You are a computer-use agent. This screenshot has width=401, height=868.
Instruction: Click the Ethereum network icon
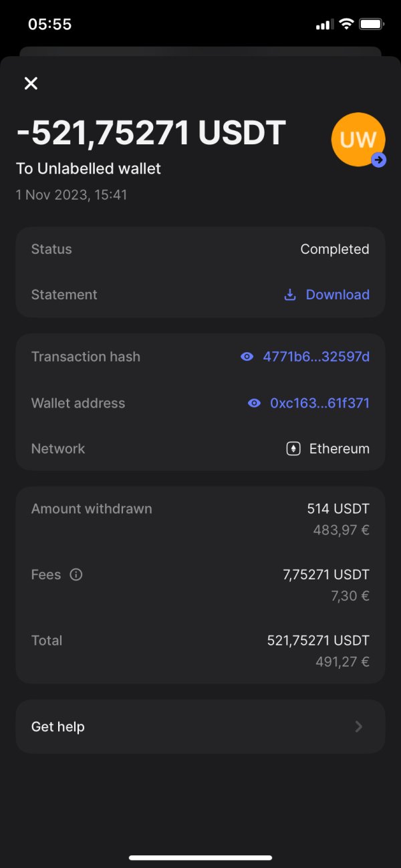(x=293, y=449)
